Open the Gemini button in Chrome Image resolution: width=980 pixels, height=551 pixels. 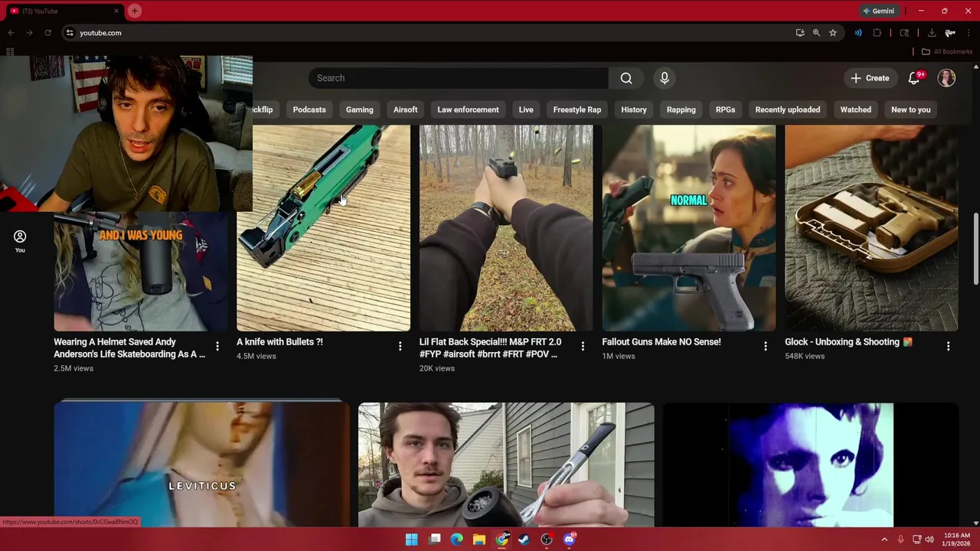coord(878,11)
